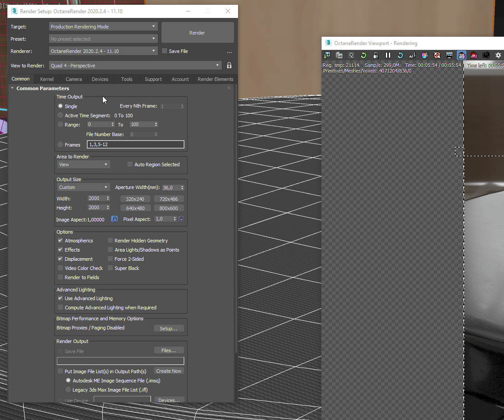Open the Output Size Custom dropdown
The height and width of the screenshot is (420, 504).
coord(84,187)
